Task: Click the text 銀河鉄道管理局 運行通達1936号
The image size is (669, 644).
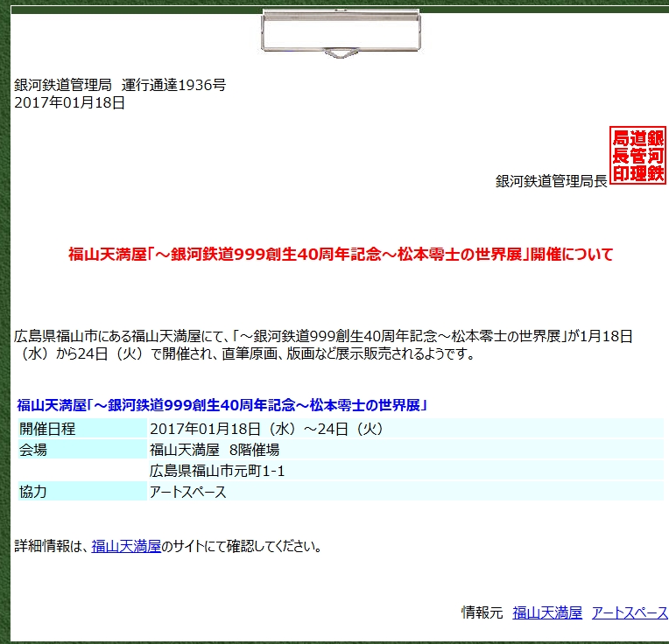Action: (120, 85)
